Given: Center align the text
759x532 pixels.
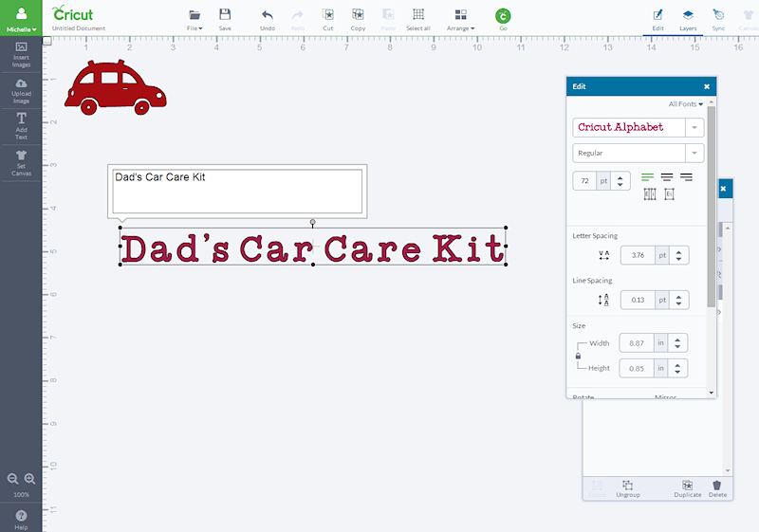Looking at the screenshot, I should (667, 177).
